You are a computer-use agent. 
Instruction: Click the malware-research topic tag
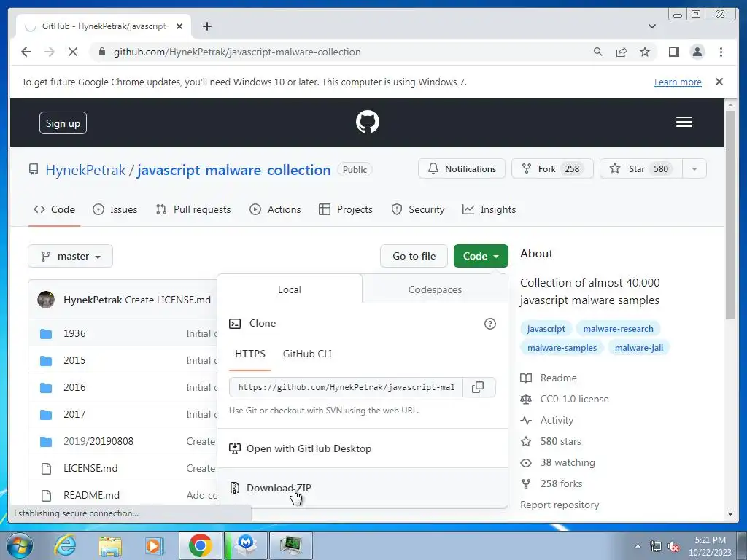click(618, 329)
